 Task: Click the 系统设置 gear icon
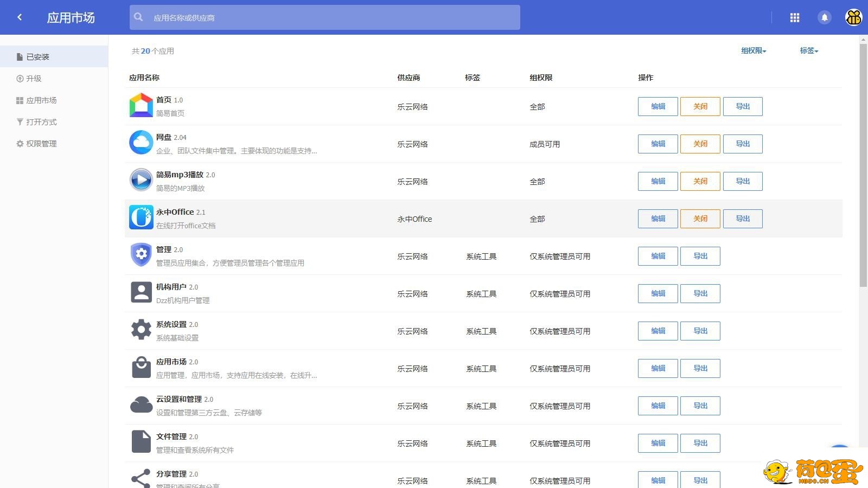pos(141,330)
